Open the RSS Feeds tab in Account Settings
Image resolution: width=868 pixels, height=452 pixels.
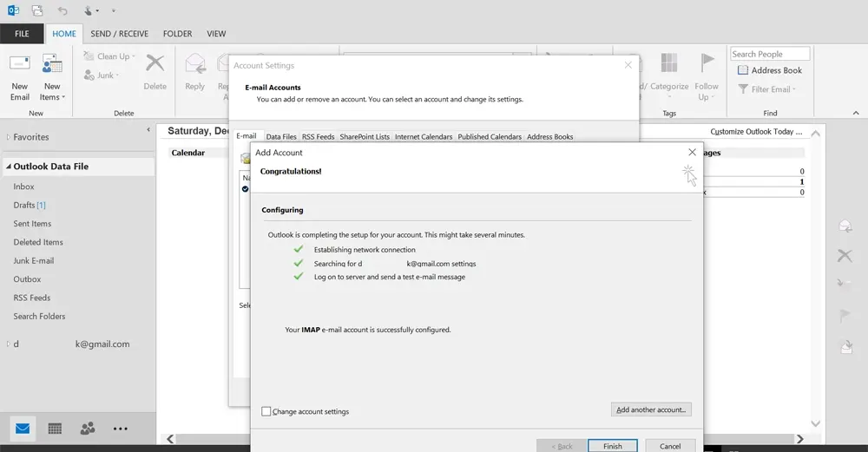point(319,137)
